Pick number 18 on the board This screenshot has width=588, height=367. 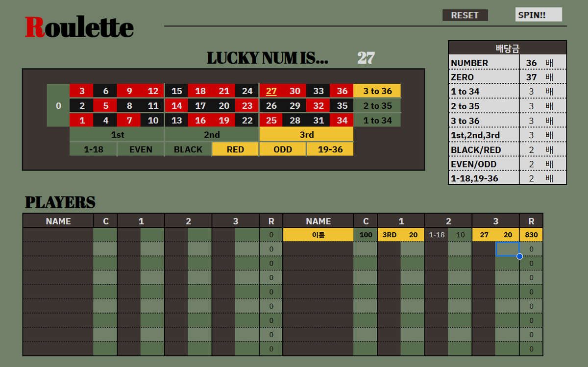[x=200, y=91]
